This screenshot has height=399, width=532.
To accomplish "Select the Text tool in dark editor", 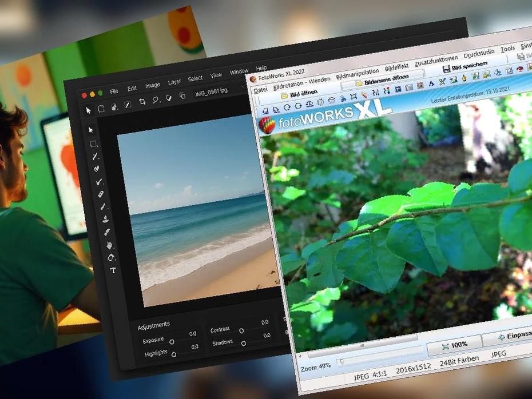I will pyautogui.click(x=113, y=270).
